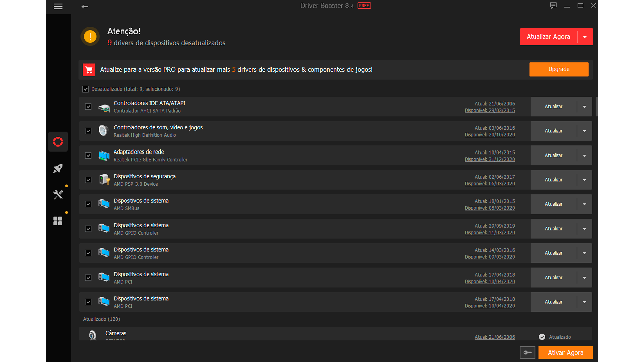Viewport: 644px width, 362px height.
Task: Uncheck Controladores IDE ATA/ATAPI checkbox
Action: point(88,107)
